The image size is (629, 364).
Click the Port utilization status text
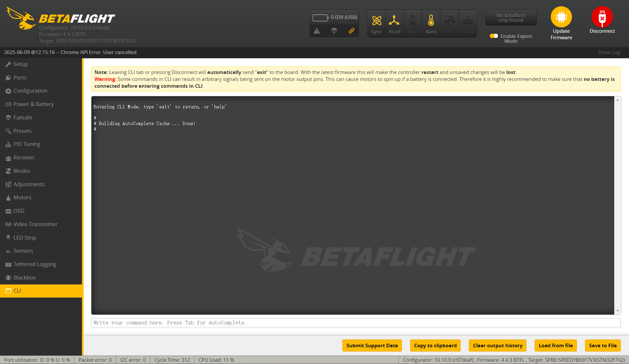(37, 360)
